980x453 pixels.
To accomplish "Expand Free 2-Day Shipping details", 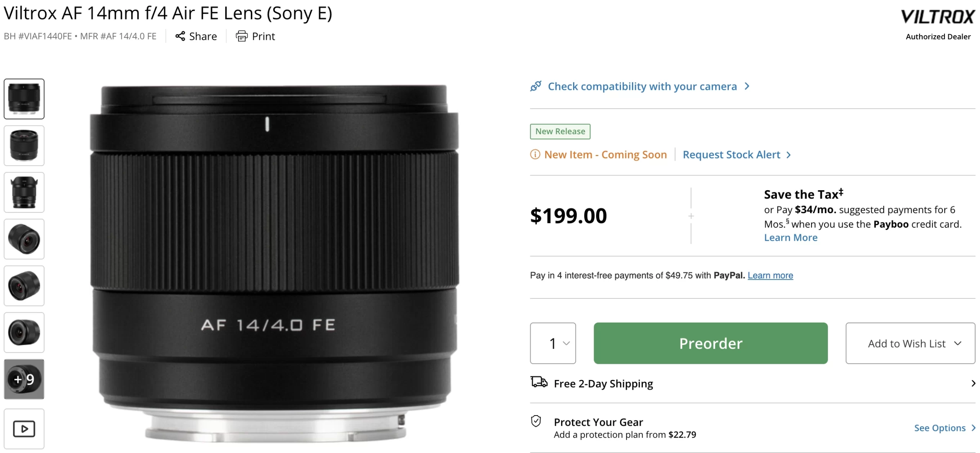I will click(x=973, y=383).
